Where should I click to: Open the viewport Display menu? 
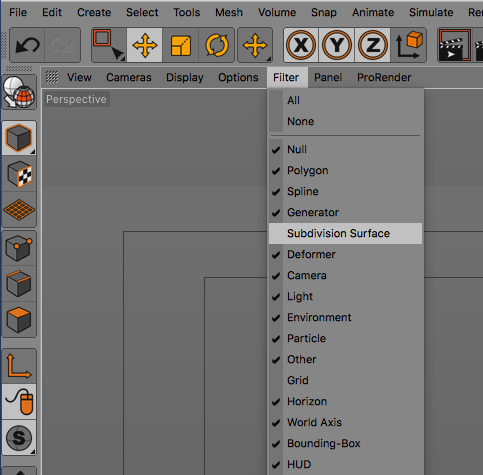(x=185, y=77)
